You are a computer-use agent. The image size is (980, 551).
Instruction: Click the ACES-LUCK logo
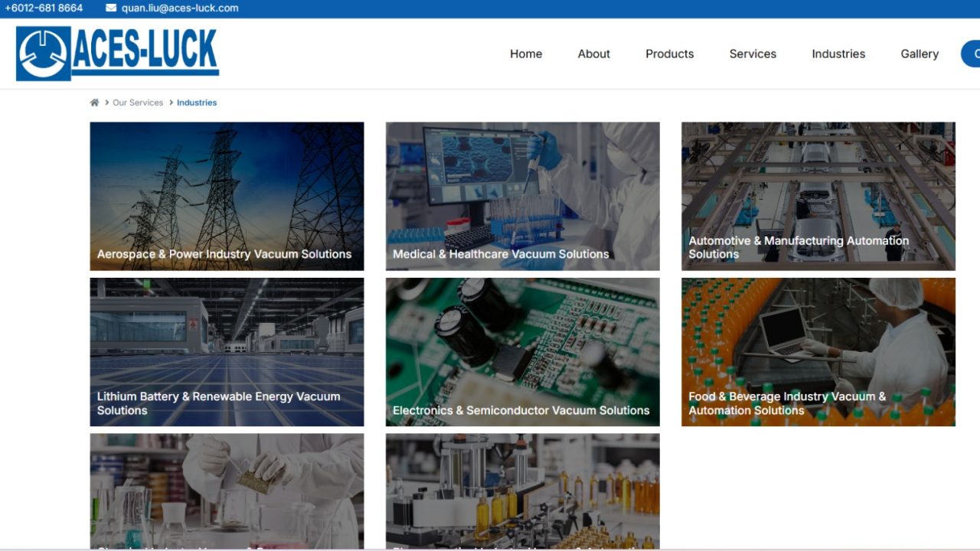[x=118, y=54]
